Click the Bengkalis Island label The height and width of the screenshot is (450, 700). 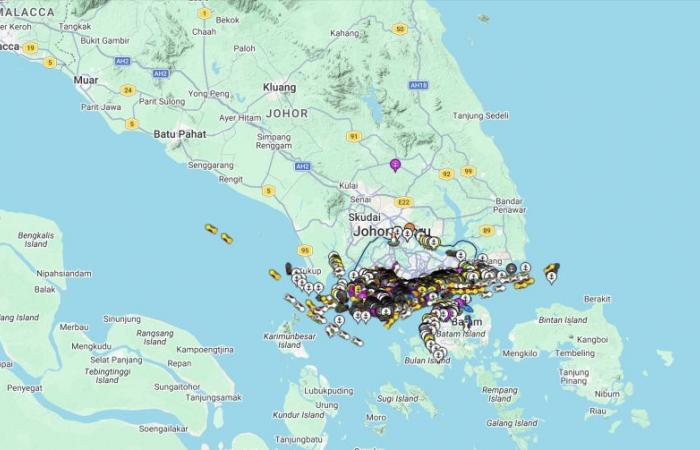click(x=36, y=239)
